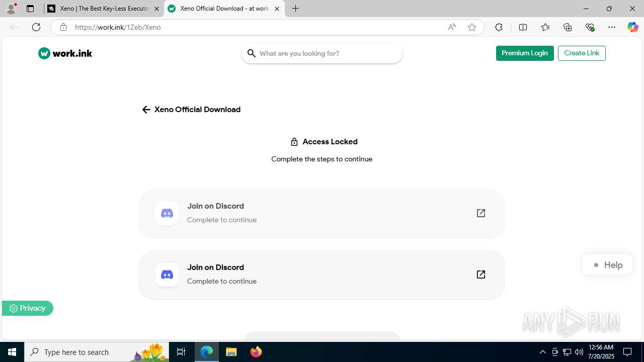Switch to the Xeno Key-Less Executor tab
This screenshot has height=362, width=644.
click(x=104, y=9)
